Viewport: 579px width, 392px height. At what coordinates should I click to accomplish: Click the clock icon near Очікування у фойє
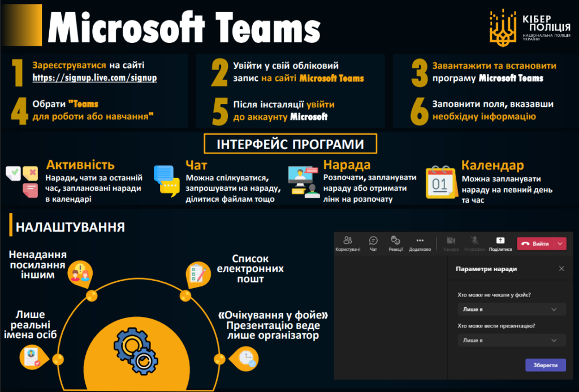[244, 359]
